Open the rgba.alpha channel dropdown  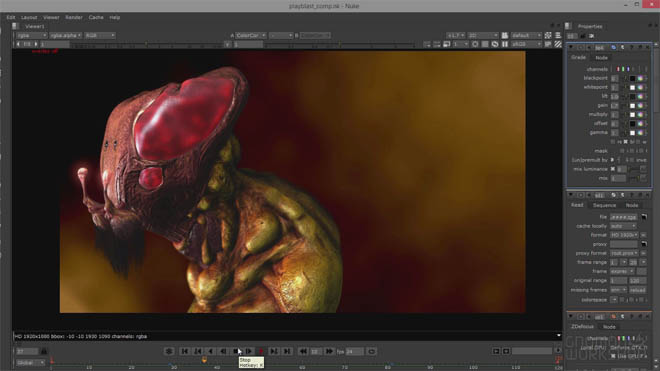pos(65,35)
